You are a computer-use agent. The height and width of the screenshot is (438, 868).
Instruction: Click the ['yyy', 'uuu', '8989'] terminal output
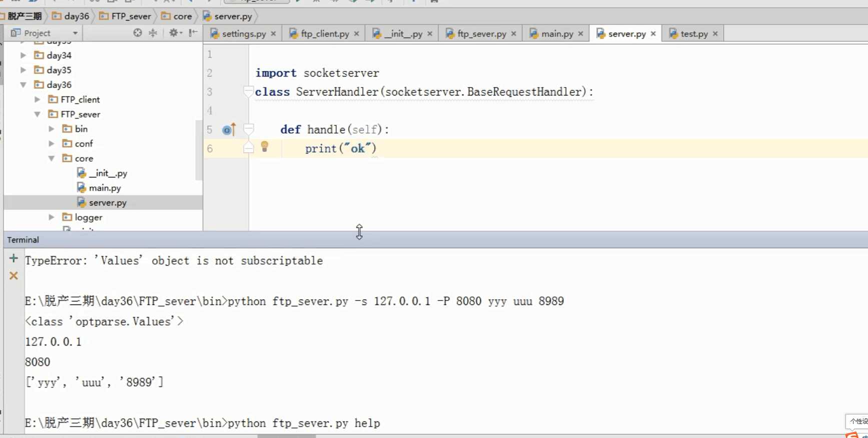pos(95,382)
